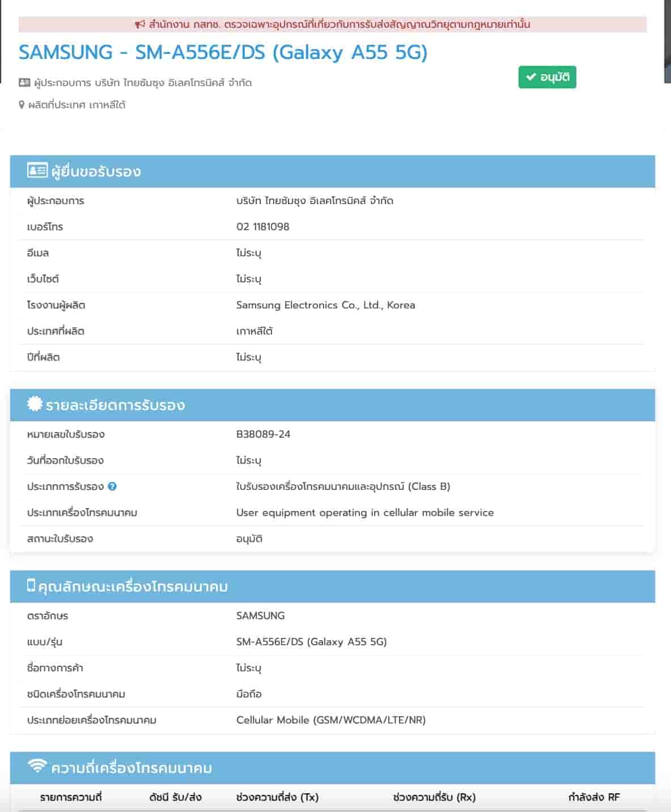671x812 pixels.
Task: Select the certificate number B38089-24
Action: pos(261,434)
